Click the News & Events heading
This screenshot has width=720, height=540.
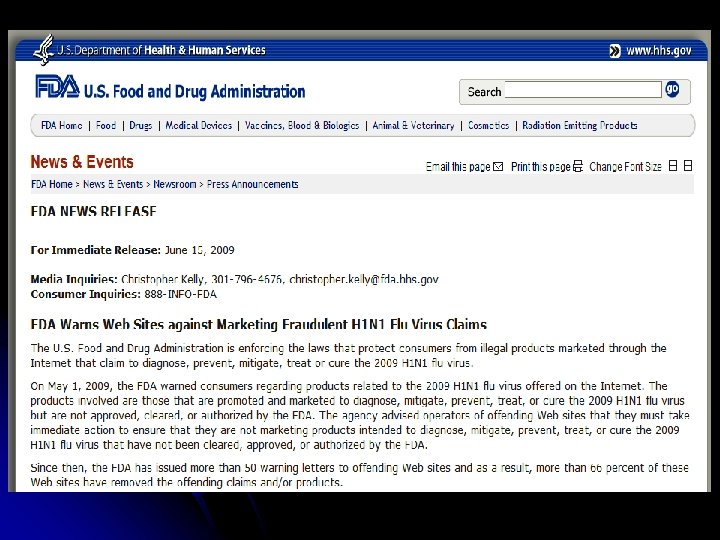pos(82,162)
